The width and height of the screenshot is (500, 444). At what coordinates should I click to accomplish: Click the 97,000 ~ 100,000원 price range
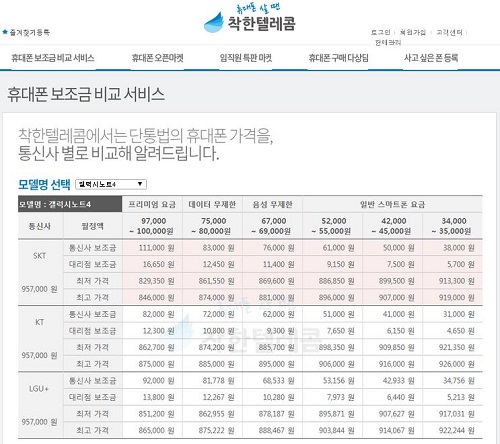point(152,226)
